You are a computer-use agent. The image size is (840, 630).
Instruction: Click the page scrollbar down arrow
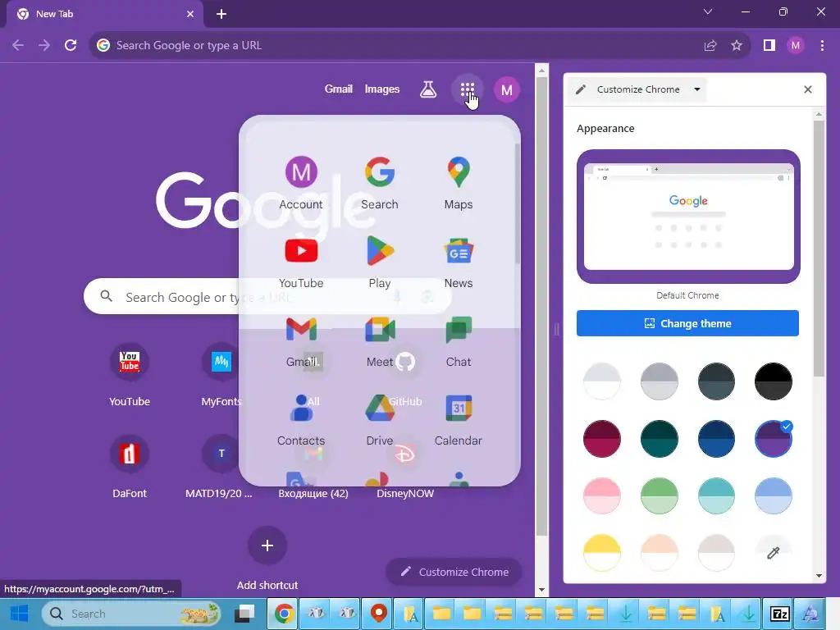point(541,590)
